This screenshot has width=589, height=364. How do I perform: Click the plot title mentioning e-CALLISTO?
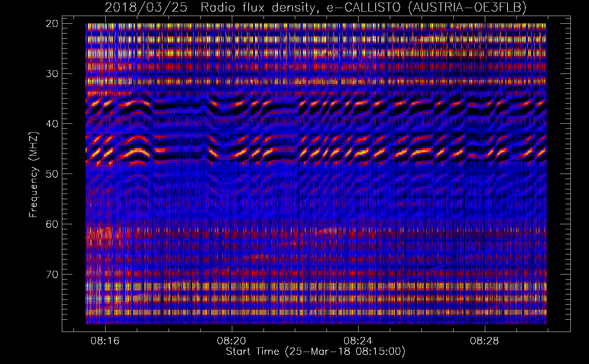click(316, 7)
